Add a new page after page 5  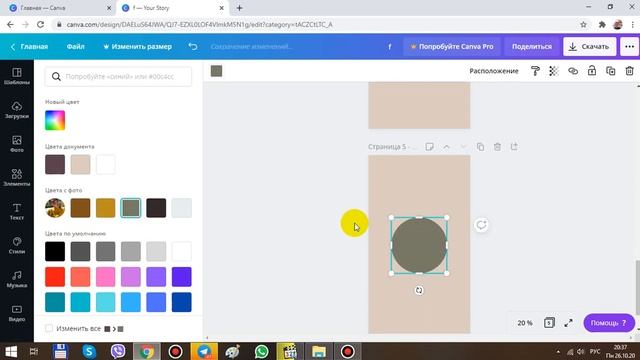tap(514, 147)
